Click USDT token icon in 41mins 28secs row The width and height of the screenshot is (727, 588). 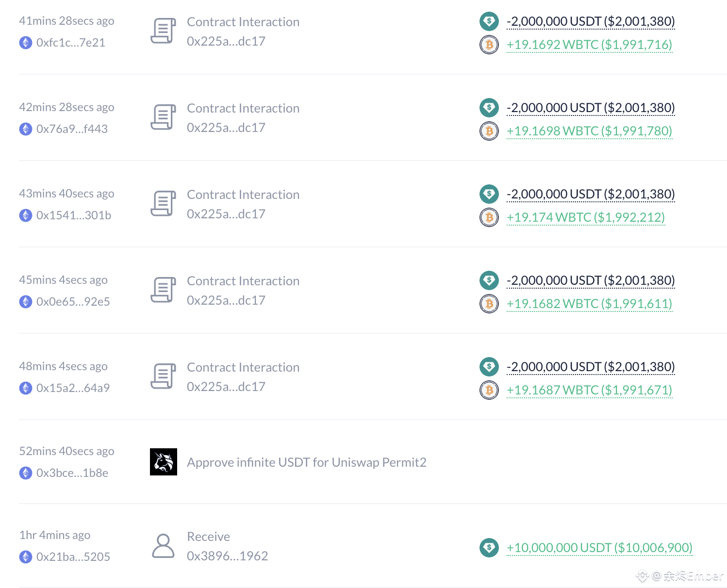tap(489, 21)
